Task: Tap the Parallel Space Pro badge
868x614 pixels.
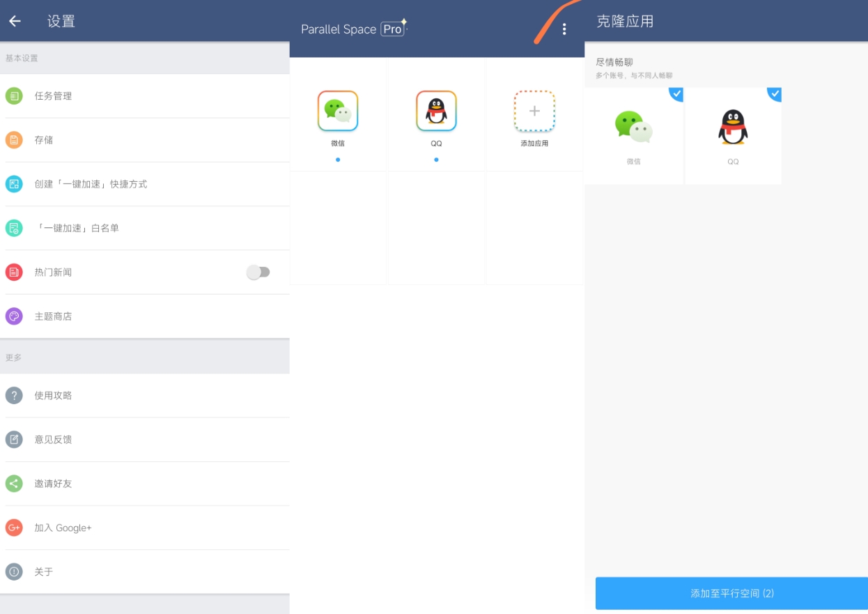Action: [393, 29]
